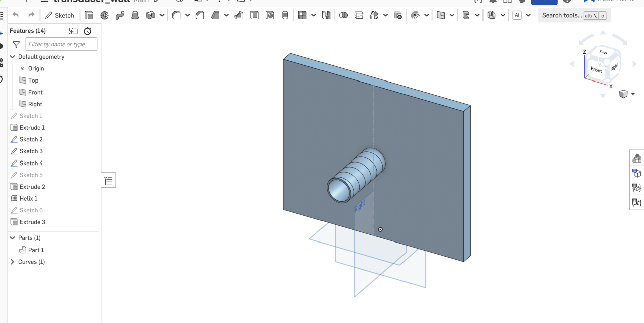Select Part 1 in parts list
The width and height of the screenshot is (644, 323).
(36, 250)
